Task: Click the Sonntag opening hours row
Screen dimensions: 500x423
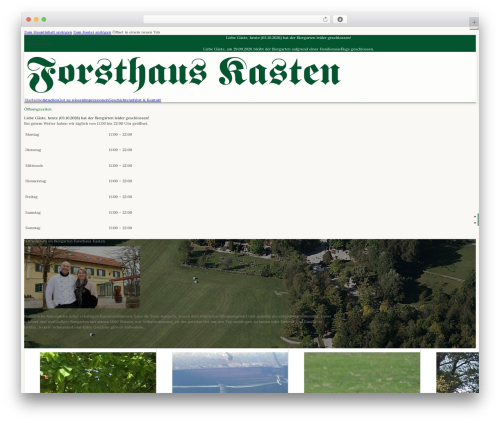Action: (79, 228)
